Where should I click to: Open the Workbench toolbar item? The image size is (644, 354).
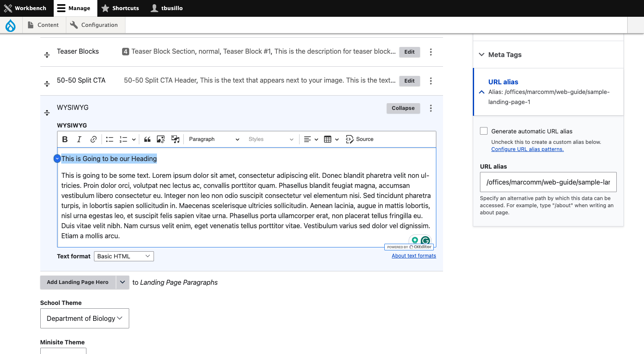click(x=26, y=8)
